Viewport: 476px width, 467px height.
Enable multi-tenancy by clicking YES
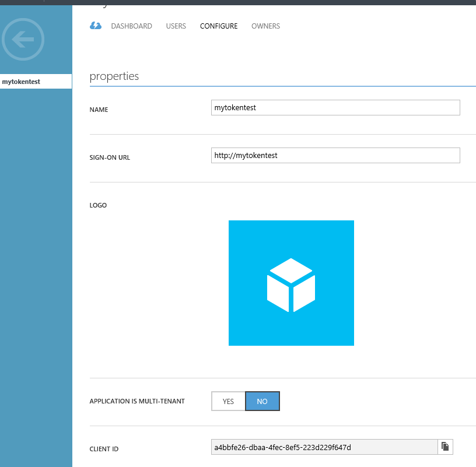pos(228,401)
